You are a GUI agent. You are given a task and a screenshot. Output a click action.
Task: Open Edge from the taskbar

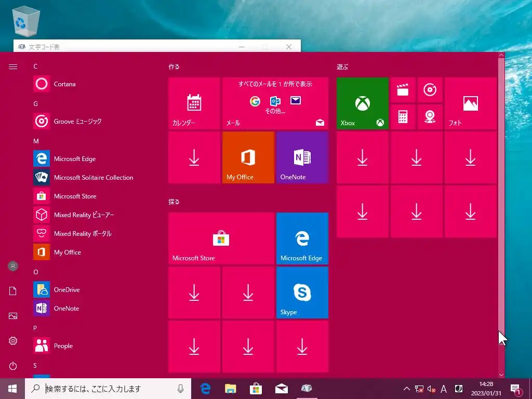click(205, 389)
